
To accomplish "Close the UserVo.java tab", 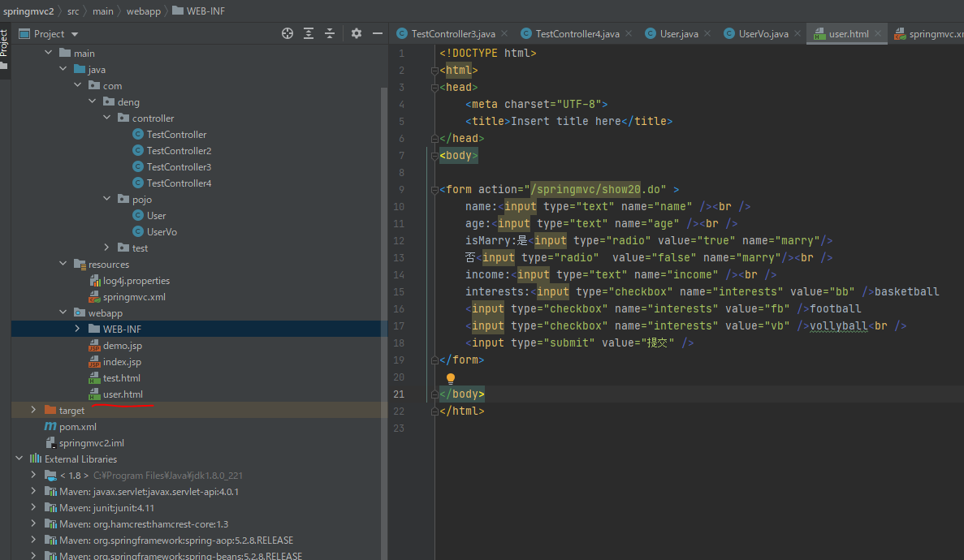I will [x=798, y=33].
